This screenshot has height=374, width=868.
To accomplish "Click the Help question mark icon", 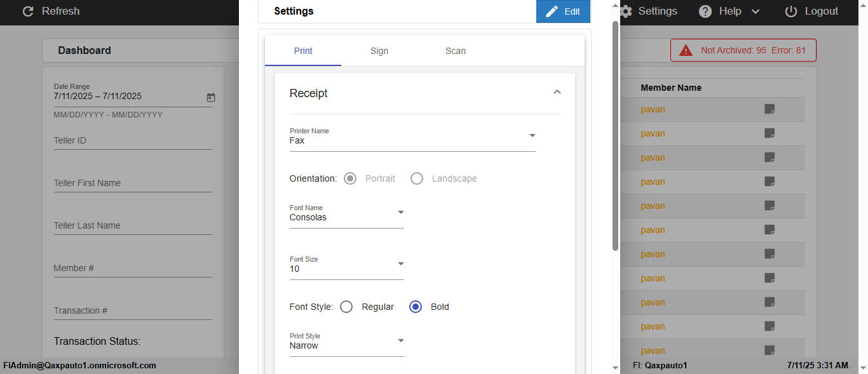I will point(705,11).
